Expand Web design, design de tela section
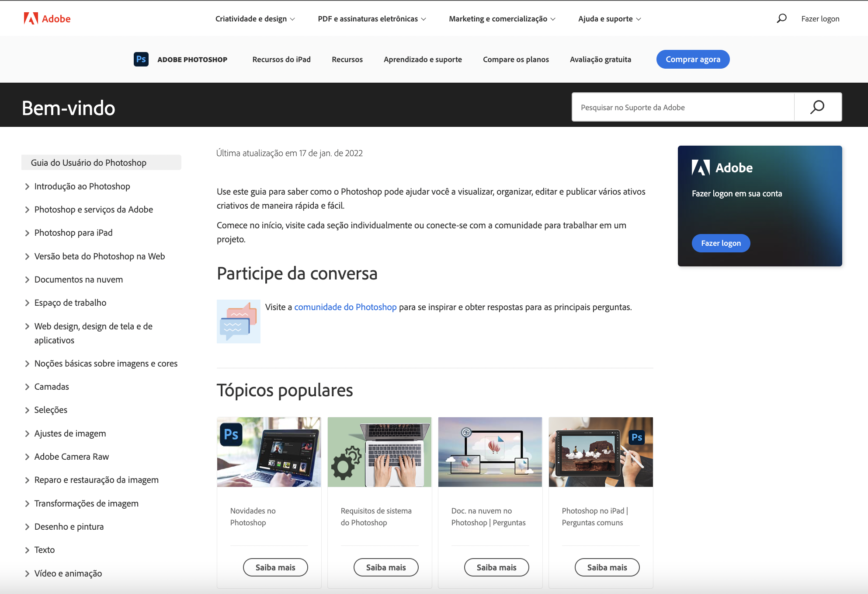868x594 pixels. pyautogui.click(x=89, y=333)
